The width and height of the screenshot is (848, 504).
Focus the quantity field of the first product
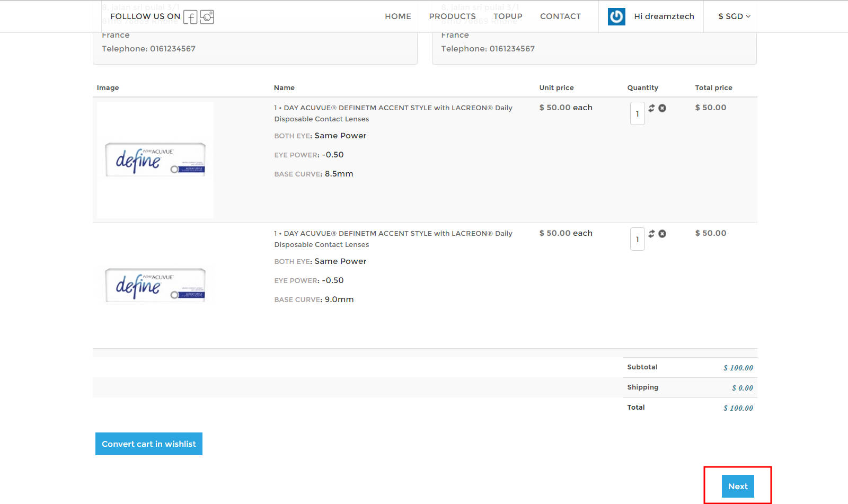point(637,114)
